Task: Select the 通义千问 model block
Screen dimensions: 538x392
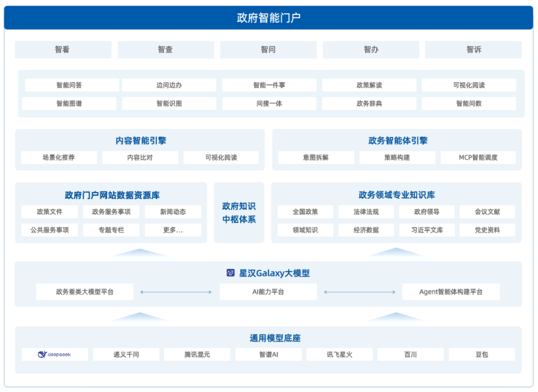Action: coord(126,354)
